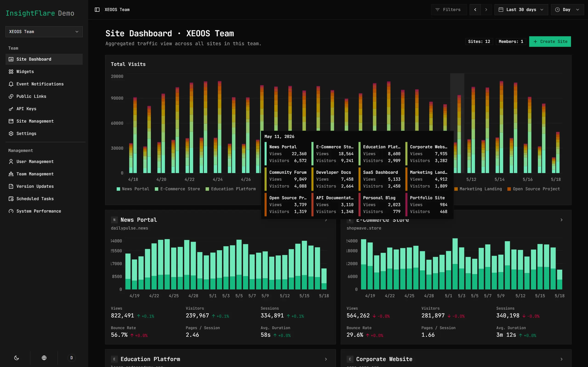Image resolution: width=588 pixels, height=367 pixels.
Task: Open the Site Dashboard menu item
Action: [44, 59]
